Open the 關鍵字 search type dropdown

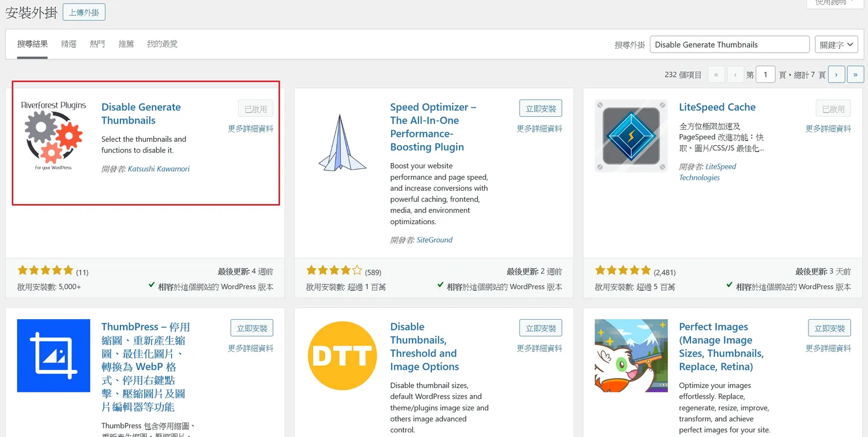pos(836,45)
